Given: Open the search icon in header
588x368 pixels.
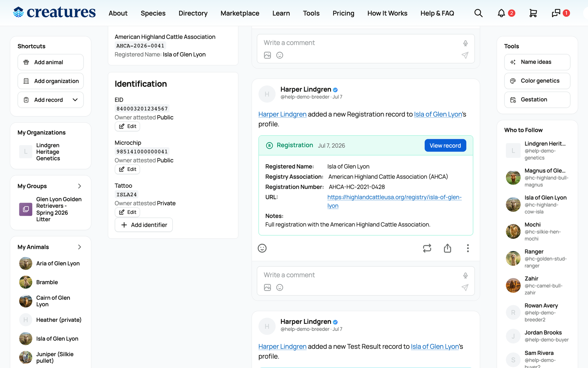Looking at the screenshot, I should (478, 13).
